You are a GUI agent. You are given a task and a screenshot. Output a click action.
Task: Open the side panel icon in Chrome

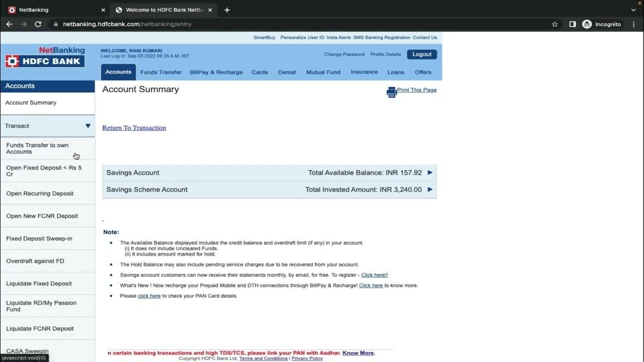pyautogui.click(x=573, y=24)
